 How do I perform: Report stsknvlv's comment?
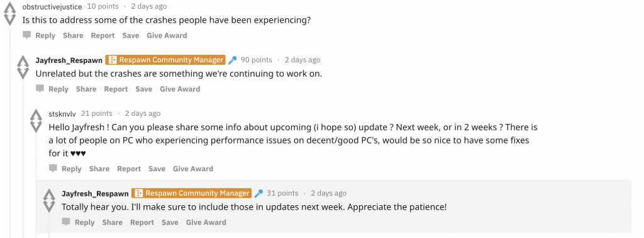point(129,169)
